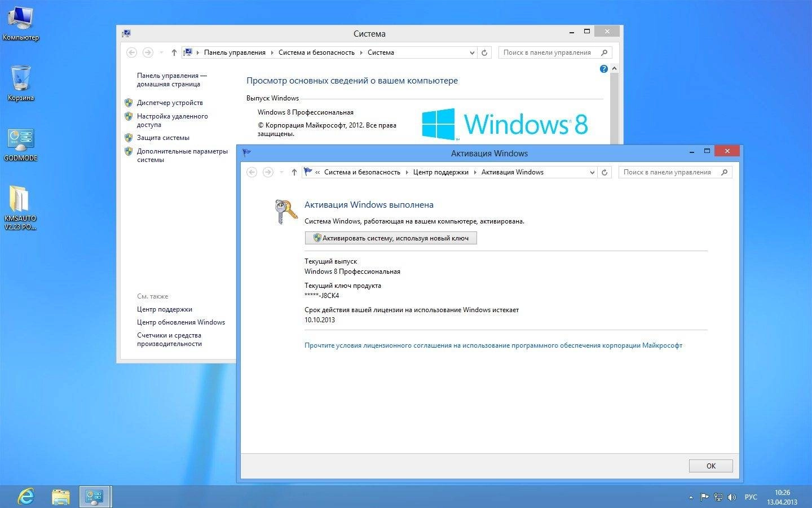
Task: Refresh the Система window
Action: coord(484,52)
